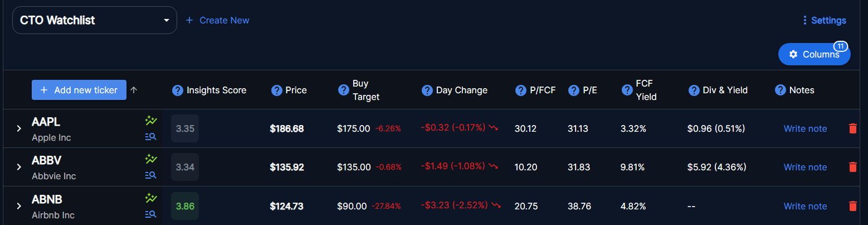Viewport: 868px width, 225px height.
Task: Sort by the Day Change column header
Action: [461, 90]
